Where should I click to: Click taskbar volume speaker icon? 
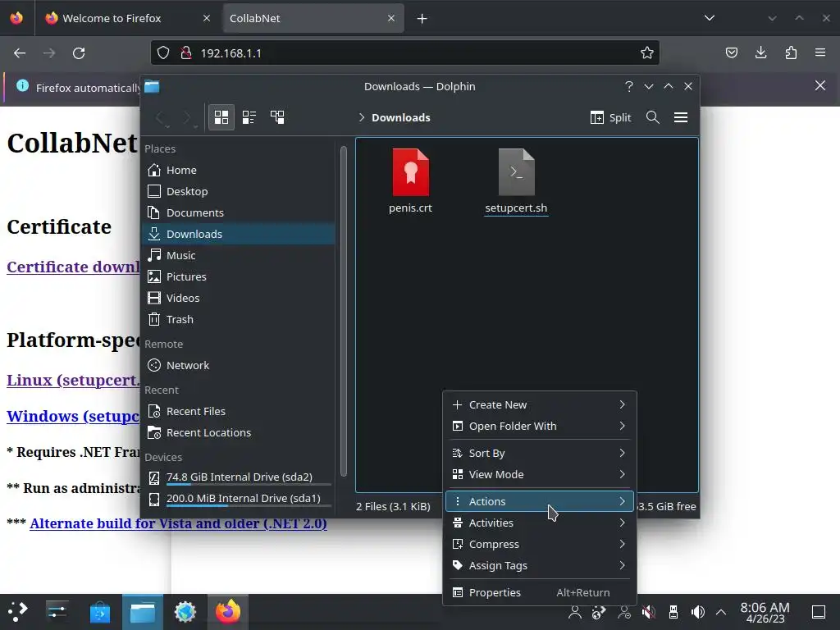[x=697, y=612]
